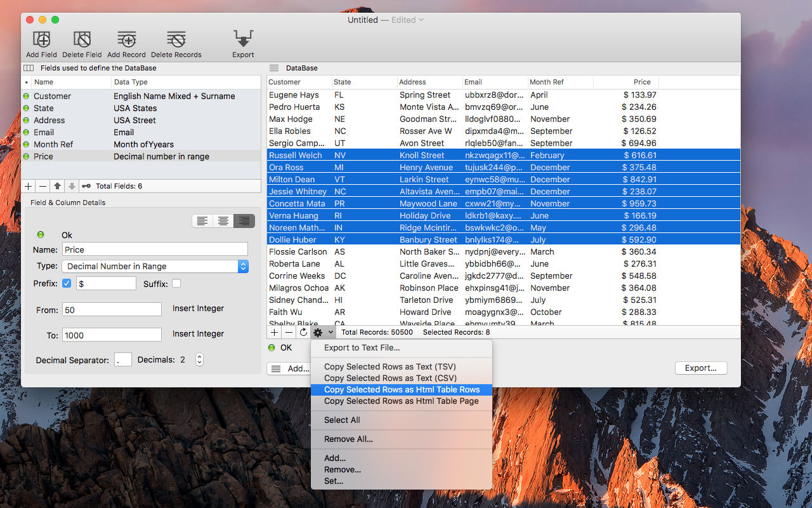Click the Add Record toolbar icon
This screenshot has height=508, width=812.
(x=126, y=39)
